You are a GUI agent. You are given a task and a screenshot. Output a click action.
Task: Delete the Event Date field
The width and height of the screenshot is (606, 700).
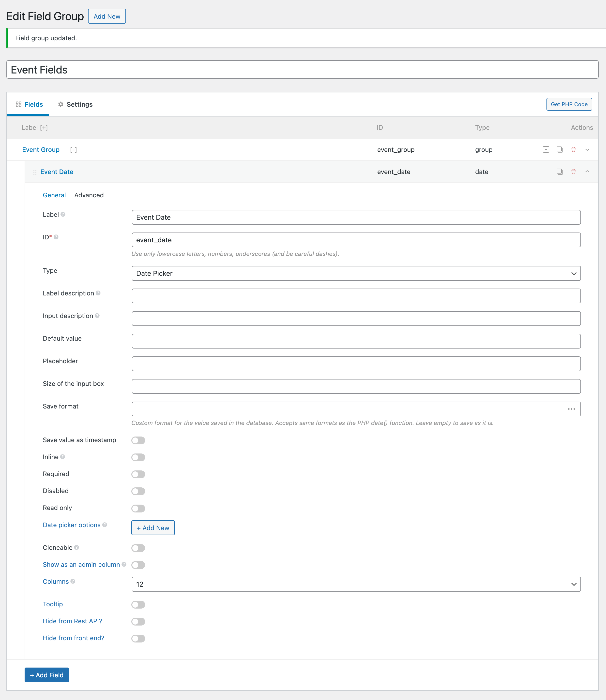(x=574, y=172)
